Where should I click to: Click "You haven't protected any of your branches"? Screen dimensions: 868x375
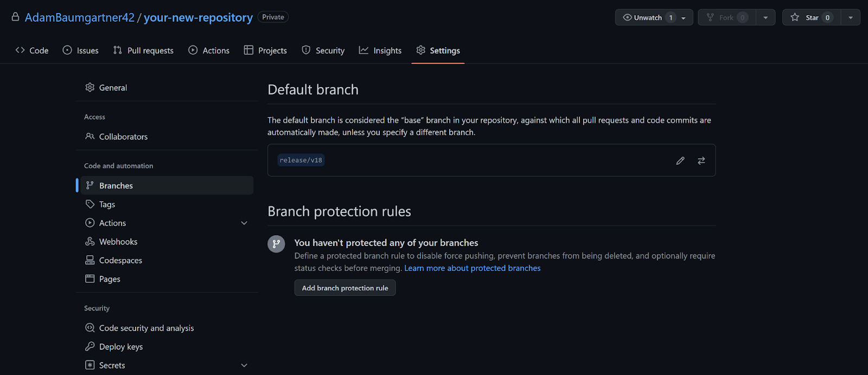386,243
